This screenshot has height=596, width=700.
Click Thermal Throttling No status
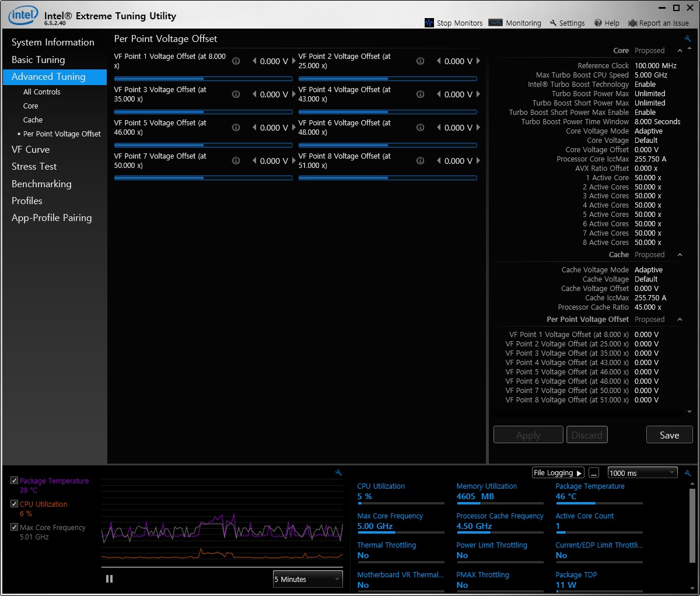tap(363, 556)
